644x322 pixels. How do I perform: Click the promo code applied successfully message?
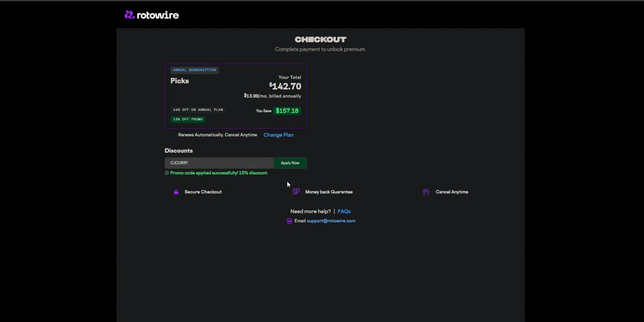219,173
